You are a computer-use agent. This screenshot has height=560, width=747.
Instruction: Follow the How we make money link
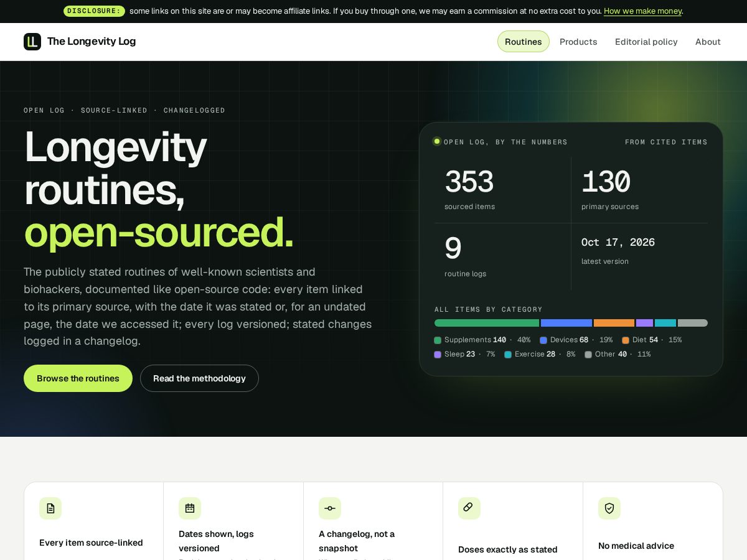tap(643, 11)
